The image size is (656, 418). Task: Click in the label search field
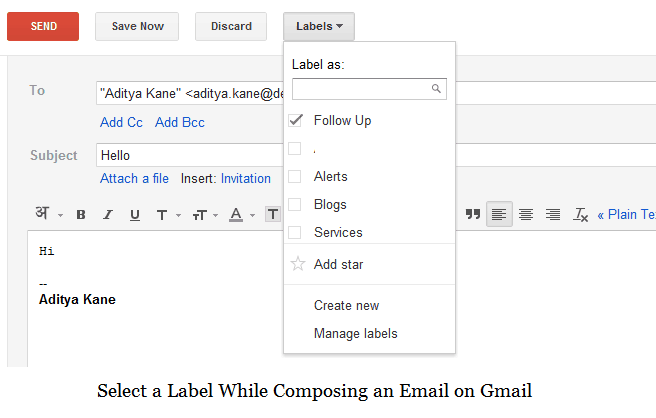(361, 89)
